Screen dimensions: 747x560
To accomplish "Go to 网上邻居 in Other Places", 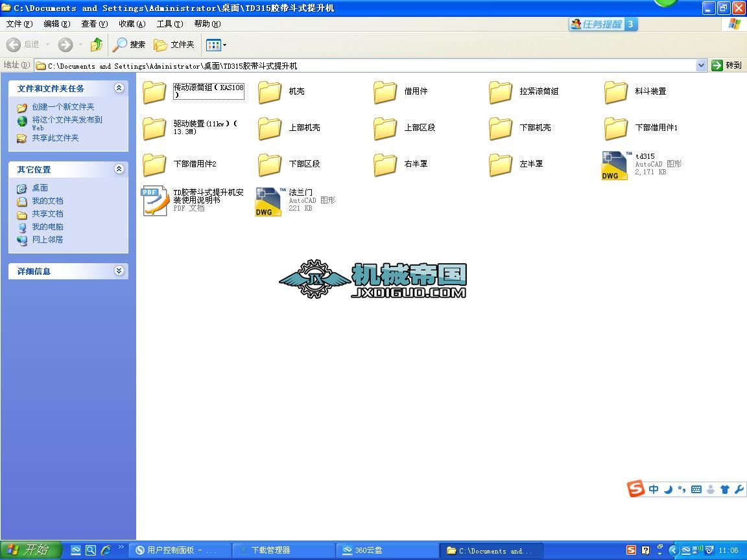I will pos(47,240).
